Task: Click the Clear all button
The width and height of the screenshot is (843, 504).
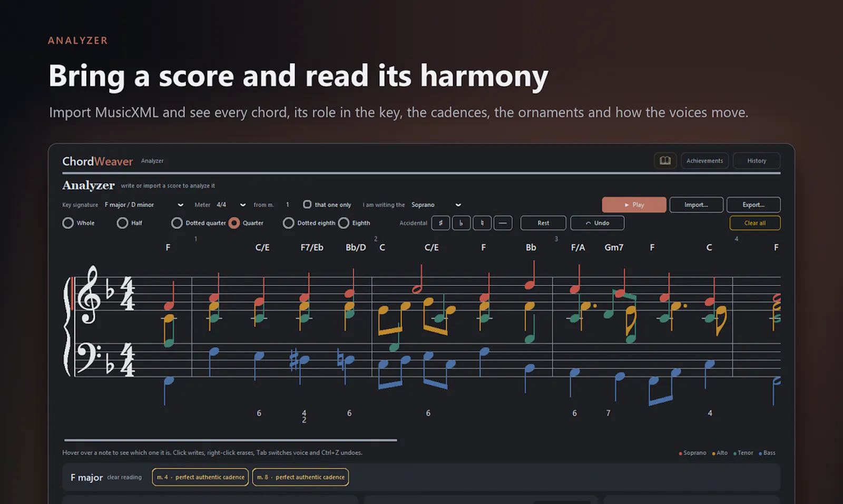Action: click(x=754, y=223)
